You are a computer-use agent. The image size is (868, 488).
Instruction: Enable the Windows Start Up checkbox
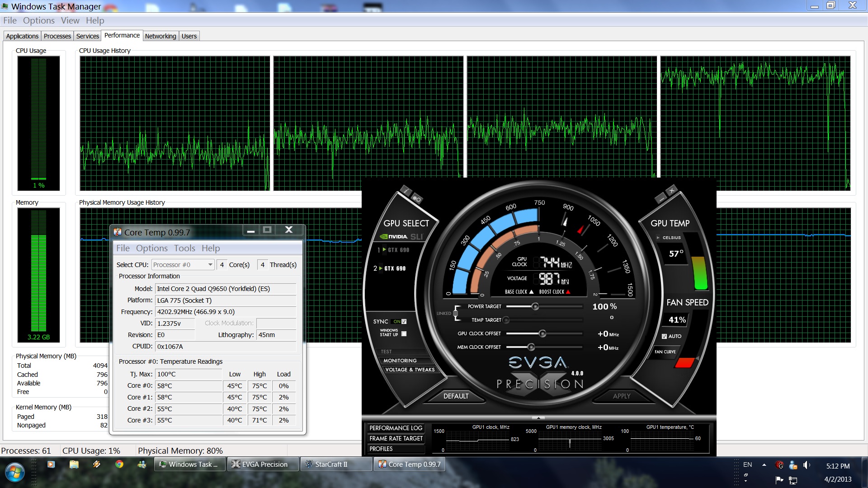click(404, 334)
